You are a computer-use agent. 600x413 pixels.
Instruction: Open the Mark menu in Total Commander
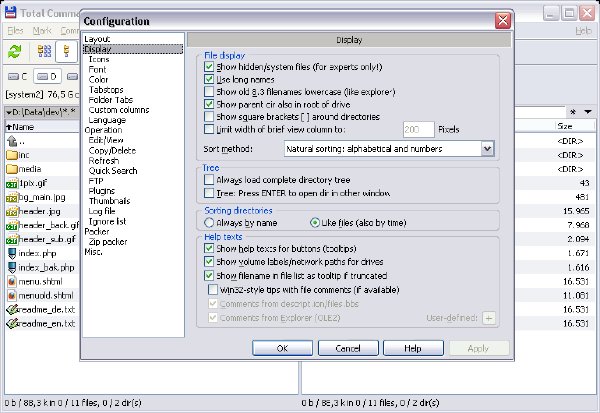(42, 31)
